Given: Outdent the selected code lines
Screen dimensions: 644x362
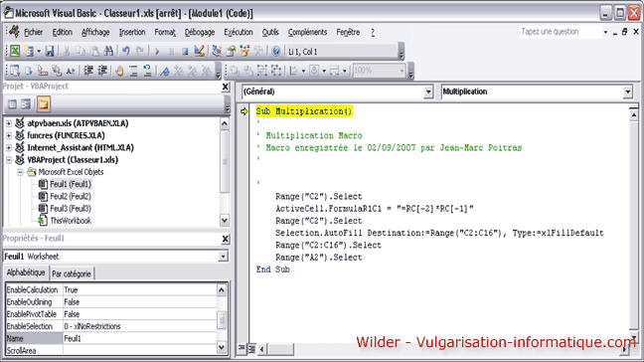Looking at the screenshot, I should (x=102, y=71).
